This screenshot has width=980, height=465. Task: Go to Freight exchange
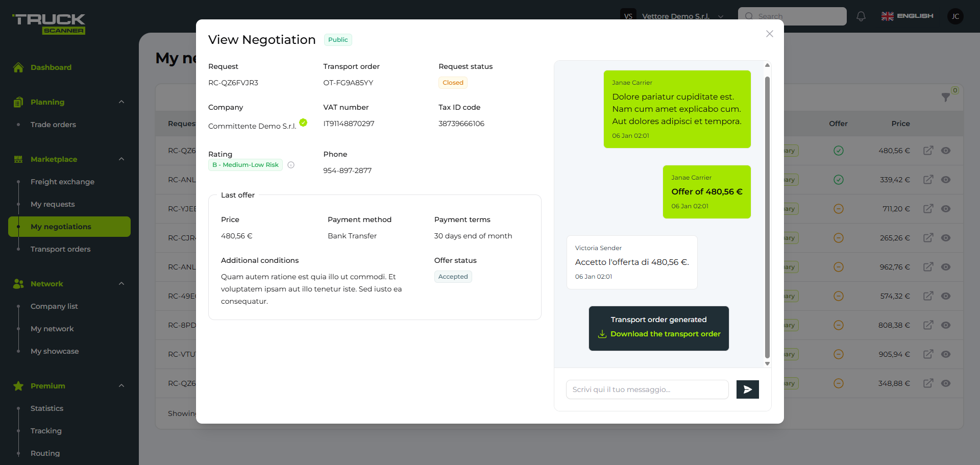(62, 182)
